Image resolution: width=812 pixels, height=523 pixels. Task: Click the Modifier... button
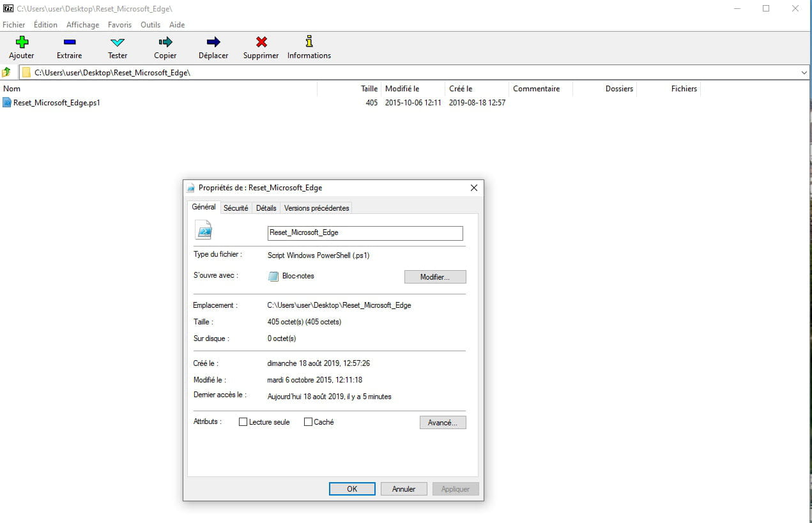(435, 277)
